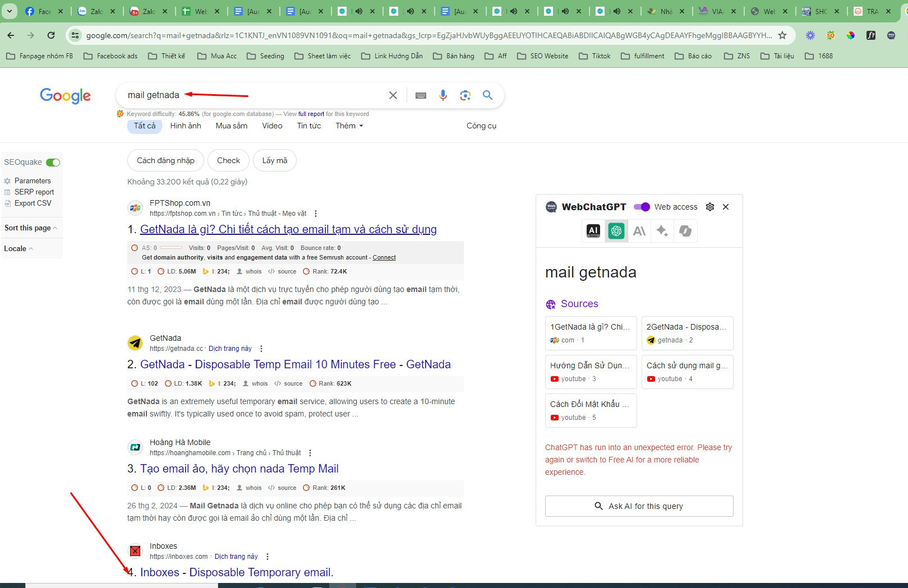Select the Claude (Anthropic) model icon
908x588 pixels.
click(x=639, y=230)
